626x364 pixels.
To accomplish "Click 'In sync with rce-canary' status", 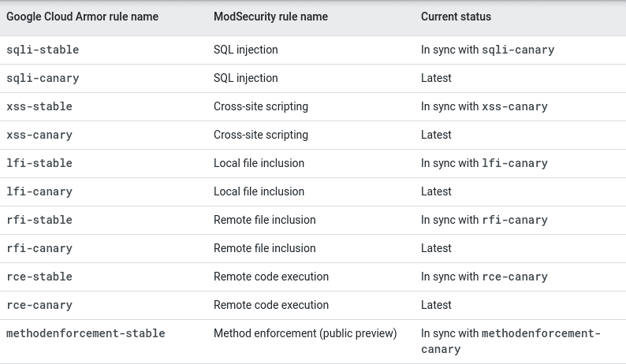I will click(x=484, y=277).
